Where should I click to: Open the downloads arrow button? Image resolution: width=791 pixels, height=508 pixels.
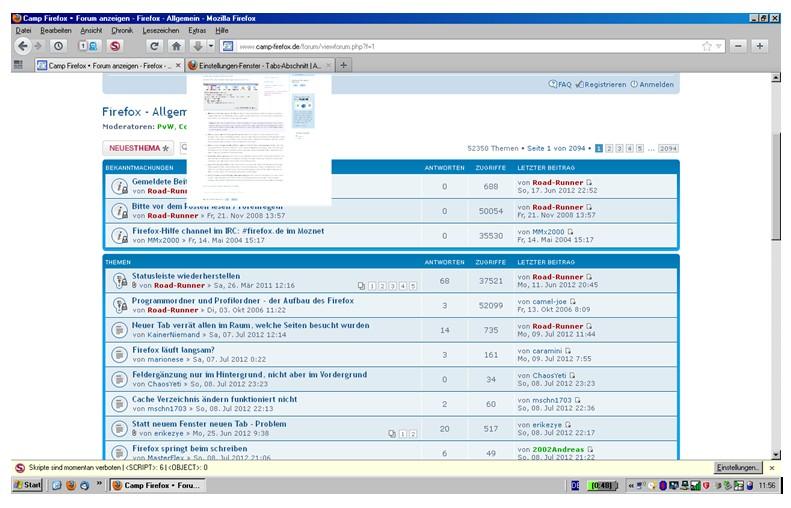click(198, 46)
